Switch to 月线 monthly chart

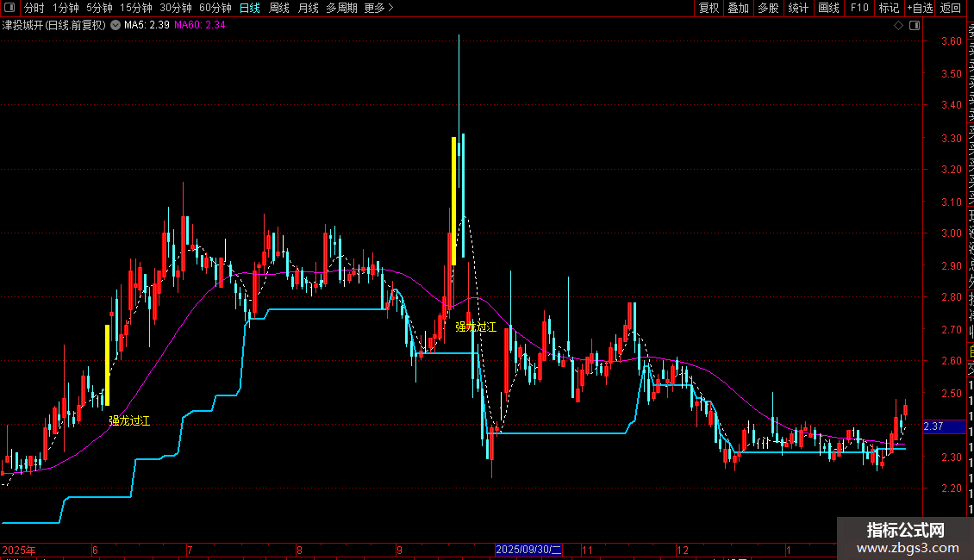(308, 8)
